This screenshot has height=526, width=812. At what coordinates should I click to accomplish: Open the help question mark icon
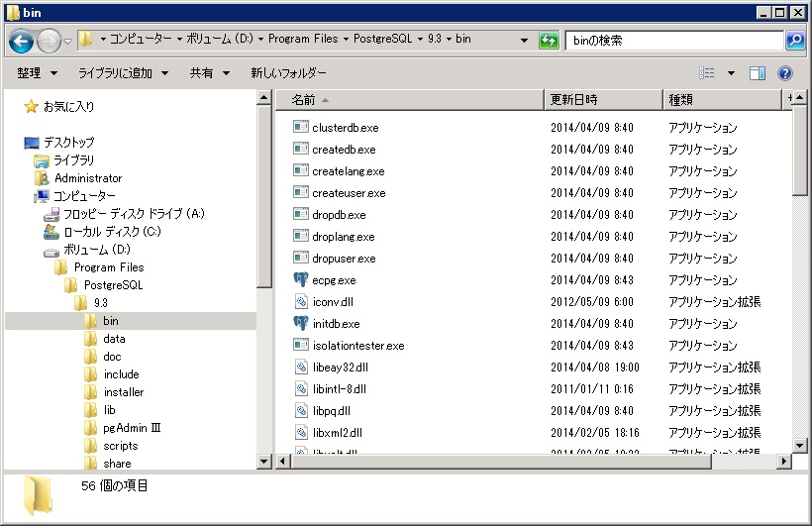[785, 73]
